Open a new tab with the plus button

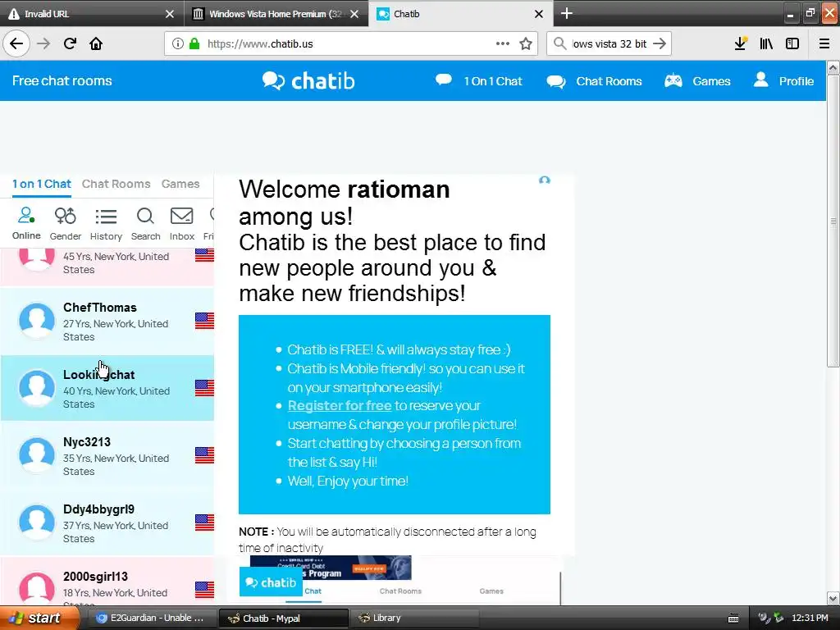point(567,13)
